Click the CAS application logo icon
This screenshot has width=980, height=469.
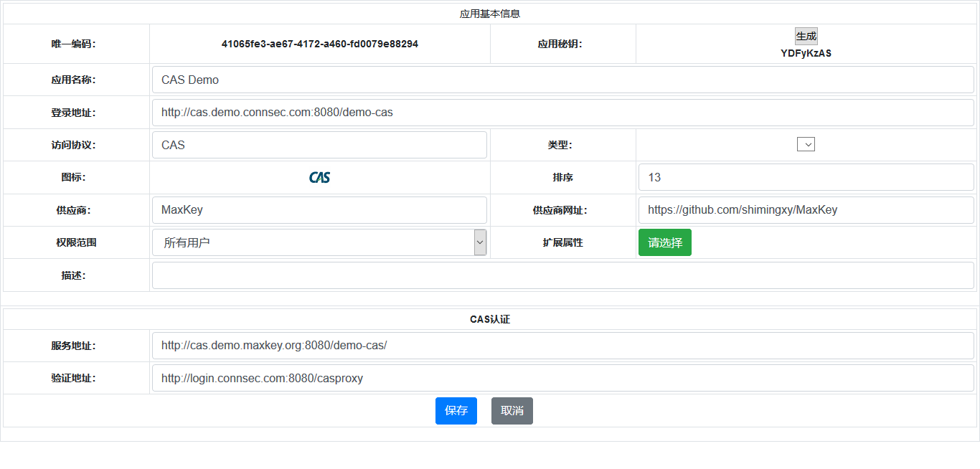pyautogui.click(x=319, y=177)
